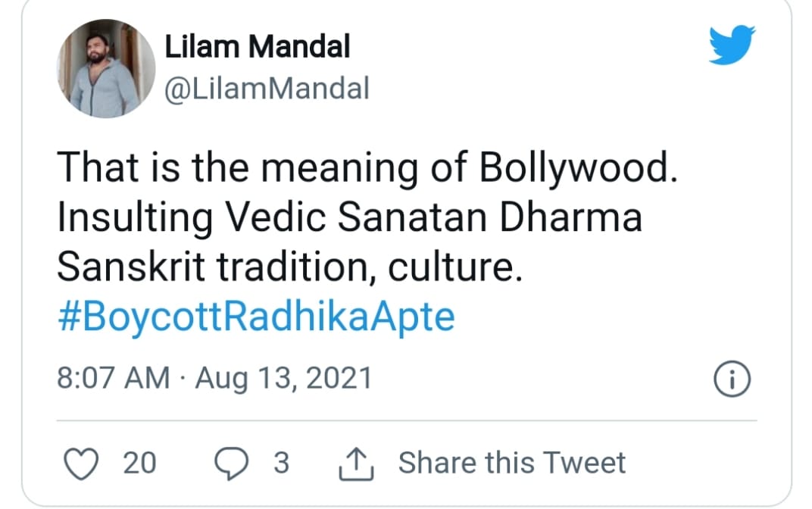
Task: Click the Twitter bird logo
Action: pos(732,46)
